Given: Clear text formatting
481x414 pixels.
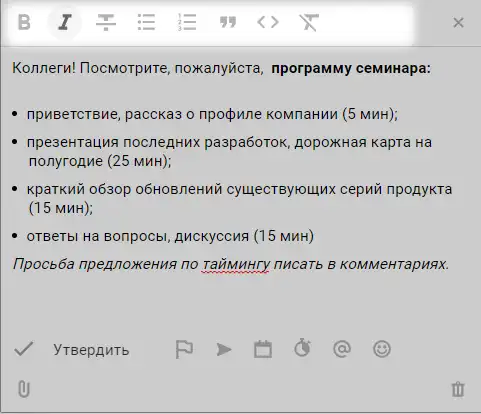Looking at the screenshot, I should click(309, 23).
